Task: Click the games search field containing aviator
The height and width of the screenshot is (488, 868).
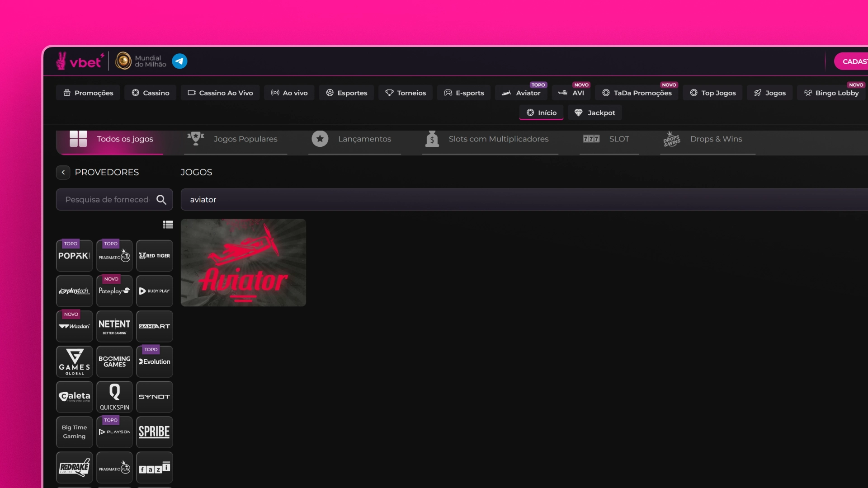Action: (x=524, y=200)
